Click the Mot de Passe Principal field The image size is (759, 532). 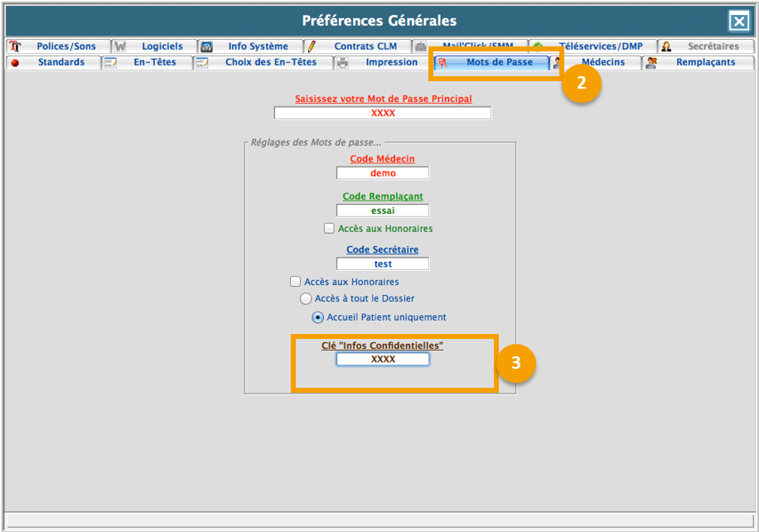(x=383, y=113)
